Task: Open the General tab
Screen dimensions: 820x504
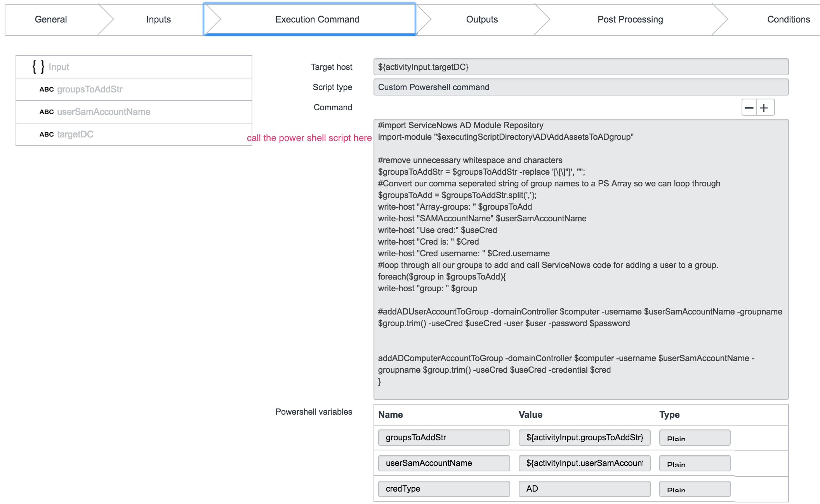Action: click(51, 19)
